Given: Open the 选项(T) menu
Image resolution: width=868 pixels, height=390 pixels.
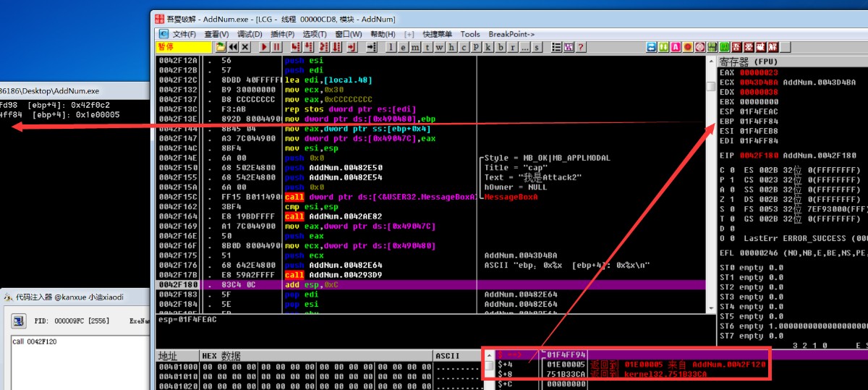Looking at the screenshot, I should [315, 34].
